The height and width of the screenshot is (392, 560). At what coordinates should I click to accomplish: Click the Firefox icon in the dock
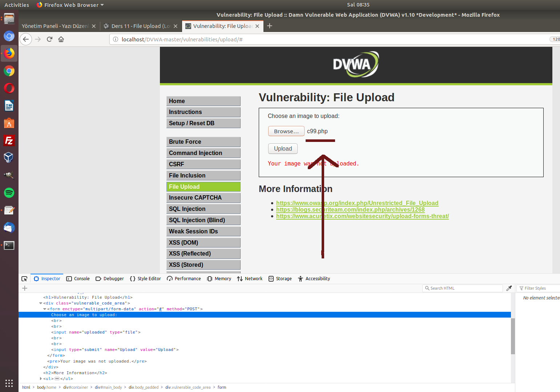click(x=9, y=53)
